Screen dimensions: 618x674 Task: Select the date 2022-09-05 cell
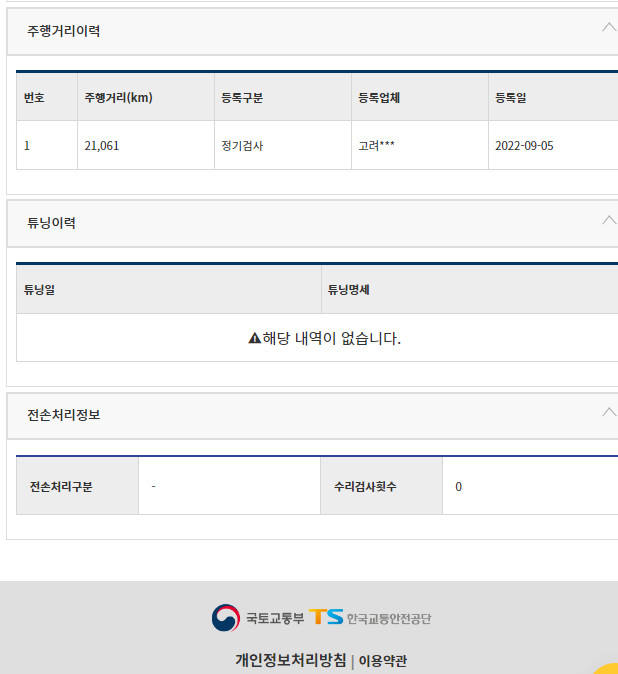[x=554, y=145]
